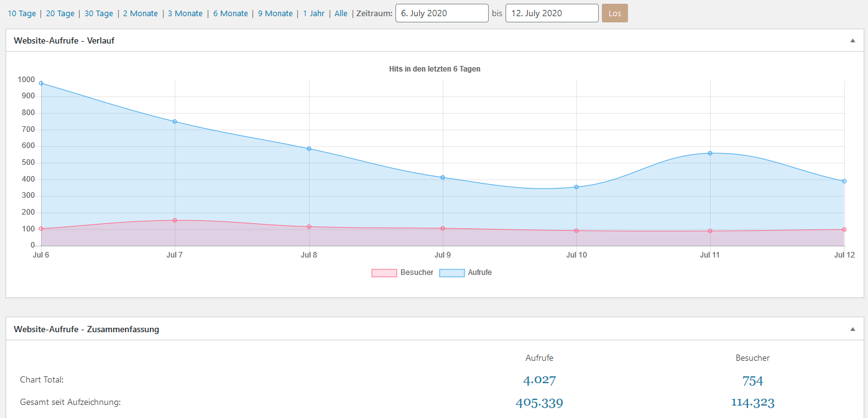Click the 'Zeitraum:' label
868x418 pixels.
coord(374,13)
